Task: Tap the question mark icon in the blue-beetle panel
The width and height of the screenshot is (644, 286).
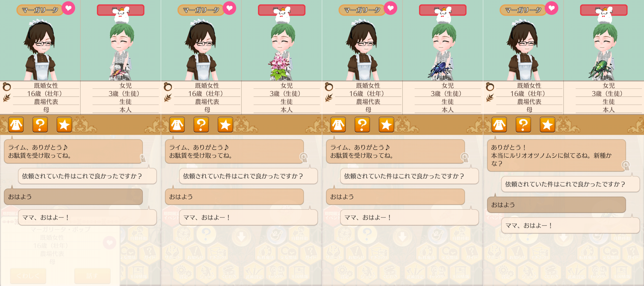Action: [x=362, y=125]
